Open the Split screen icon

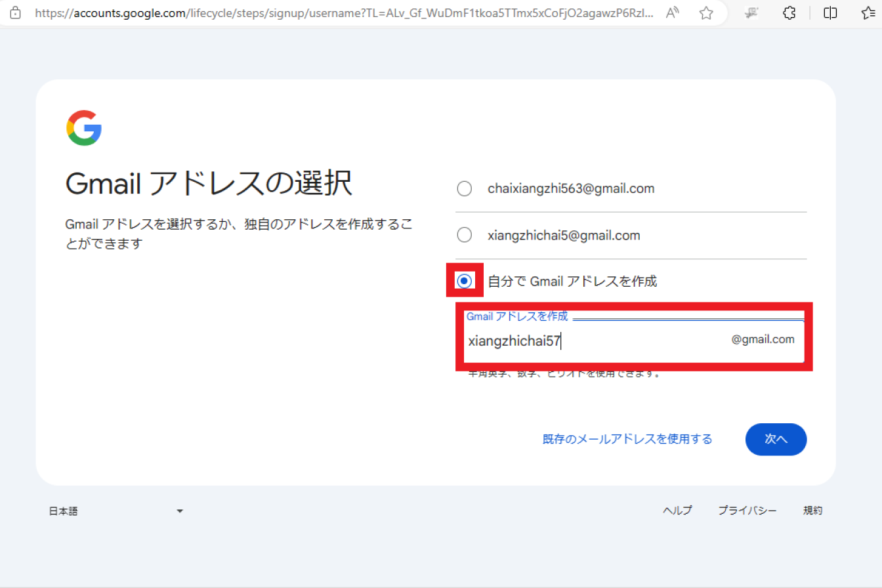coord(830,12)
